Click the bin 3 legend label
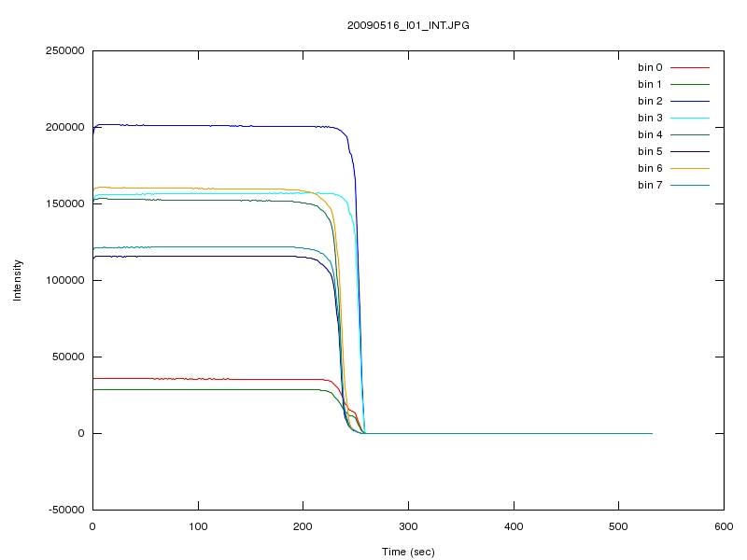Screen dimensions: 747x560 pyautogui.click(x=650, y=119)
